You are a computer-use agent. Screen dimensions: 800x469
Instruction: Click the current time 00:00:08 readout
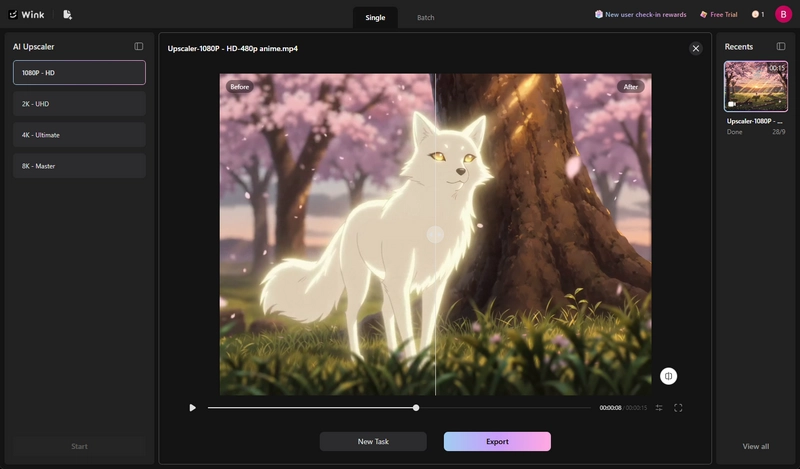pyautogui.click(x=610, y=408)
